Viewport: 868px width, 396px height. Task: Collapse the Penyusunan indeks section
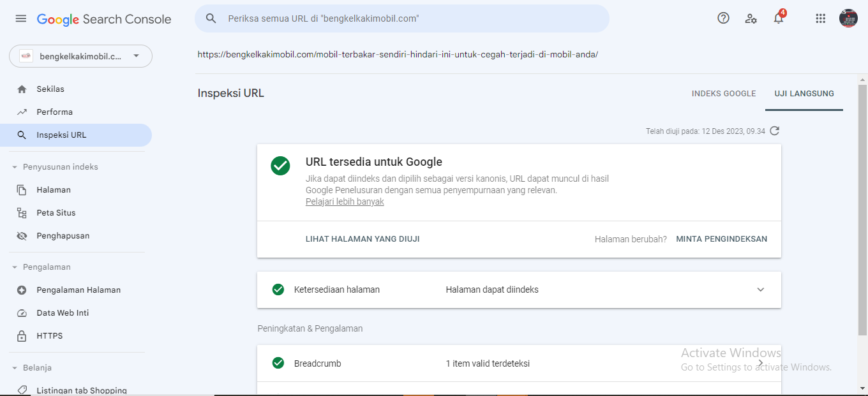pyautogui.click(x=15, y=167)
